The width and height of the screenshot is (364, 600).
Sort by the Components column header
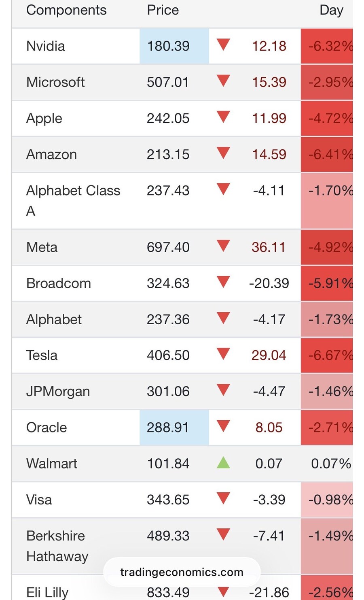(66, 10)
